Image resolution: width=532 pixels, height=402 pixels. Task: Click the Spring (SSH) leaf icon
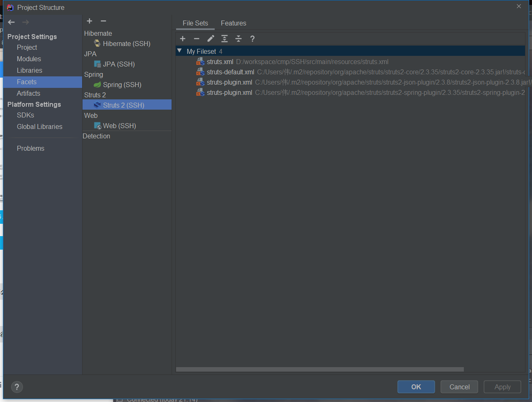coord(97,85)
